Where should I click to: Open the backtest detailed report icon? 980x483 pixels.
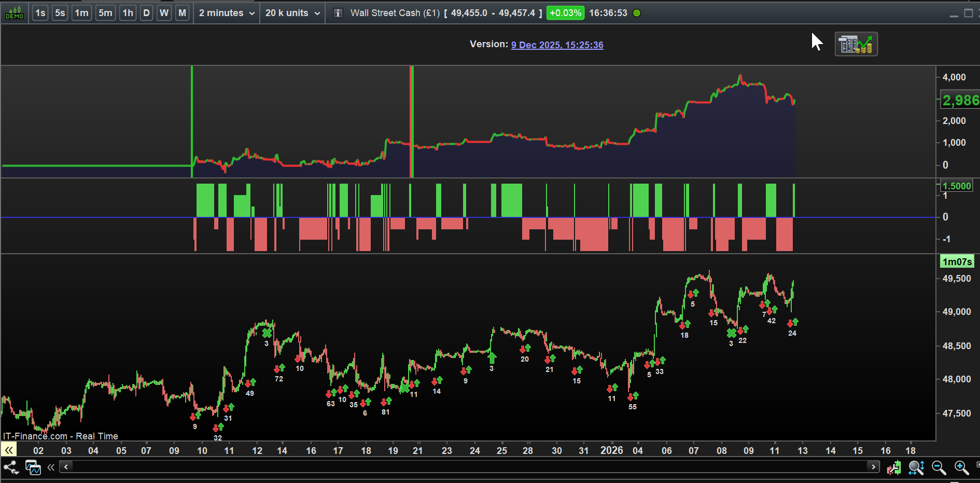(x=856, y=44)
